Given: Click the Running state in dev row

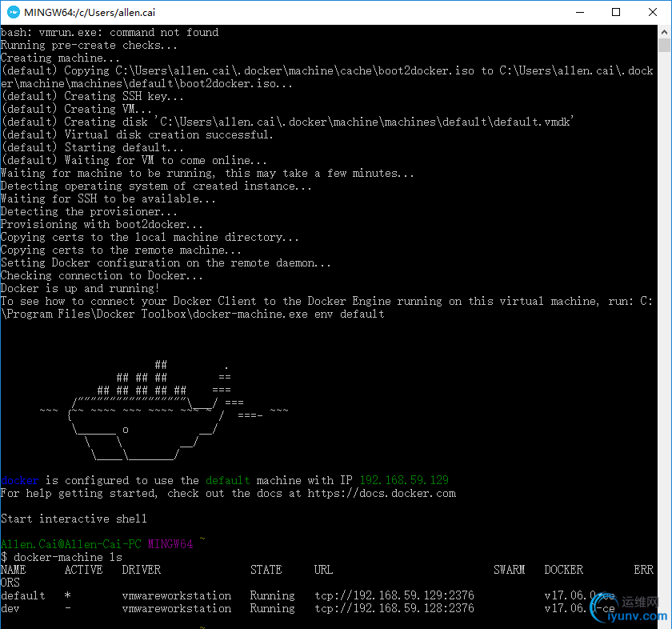Looking at the screenshot, I should point(273,609).
